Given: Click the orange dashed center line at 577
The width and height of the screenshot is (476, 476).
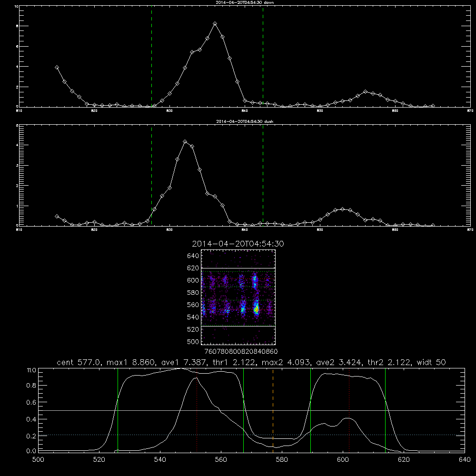Looking at the screenshot, I should pos(273,410).
